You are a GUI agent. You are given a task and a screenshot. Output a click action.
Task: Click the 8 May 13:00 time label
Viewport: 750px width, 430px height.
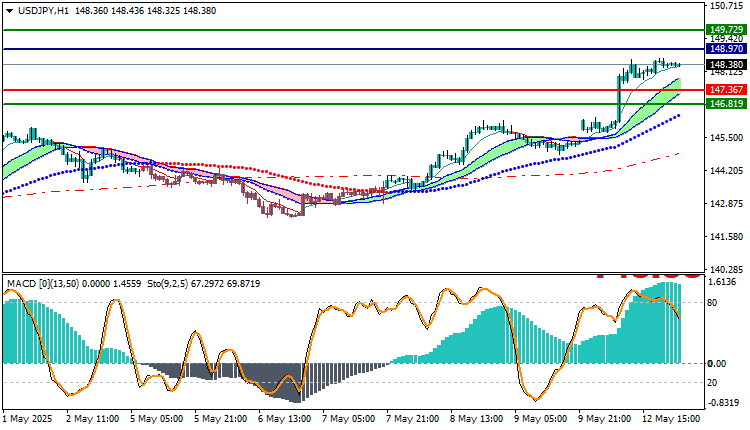click(x=476, y=419)
